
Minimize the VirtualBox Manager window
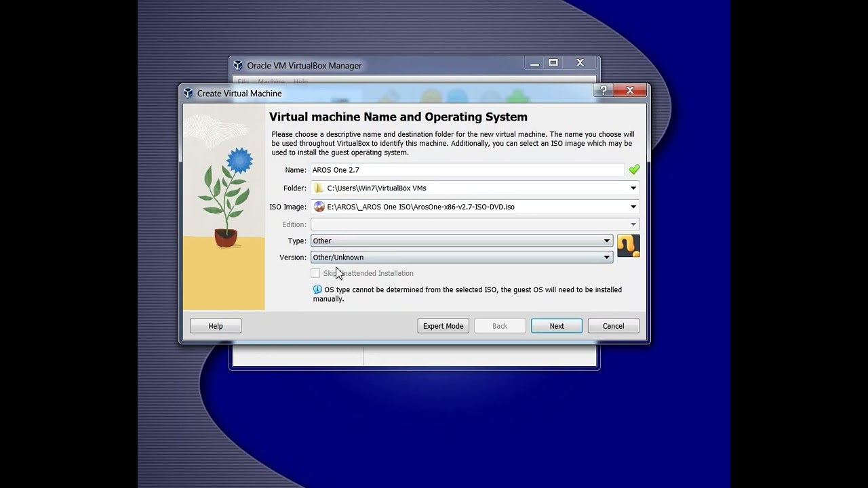[x=535, y=62]
